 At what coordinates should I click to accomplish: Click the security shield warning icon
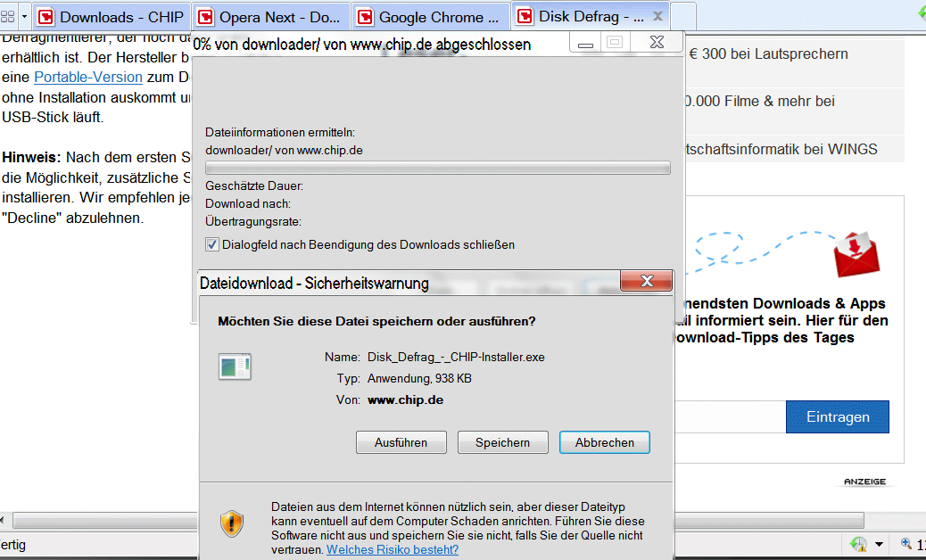[232, 523]
